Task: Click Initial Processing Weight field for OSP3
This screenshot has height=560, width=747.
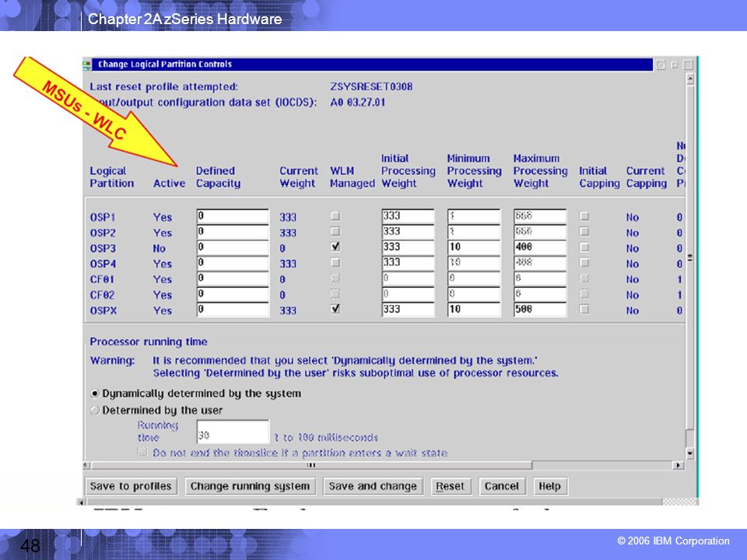Action: [408, 247]
